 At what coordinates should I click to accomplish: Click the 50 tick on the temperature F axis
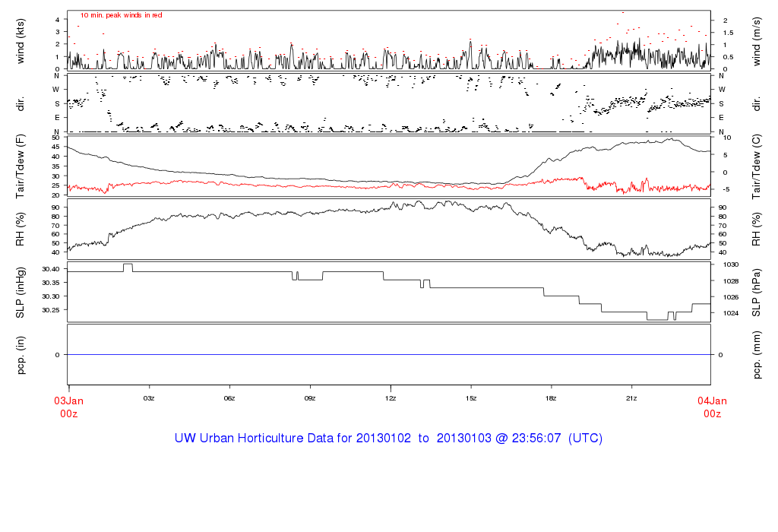[x=55, y=138]
